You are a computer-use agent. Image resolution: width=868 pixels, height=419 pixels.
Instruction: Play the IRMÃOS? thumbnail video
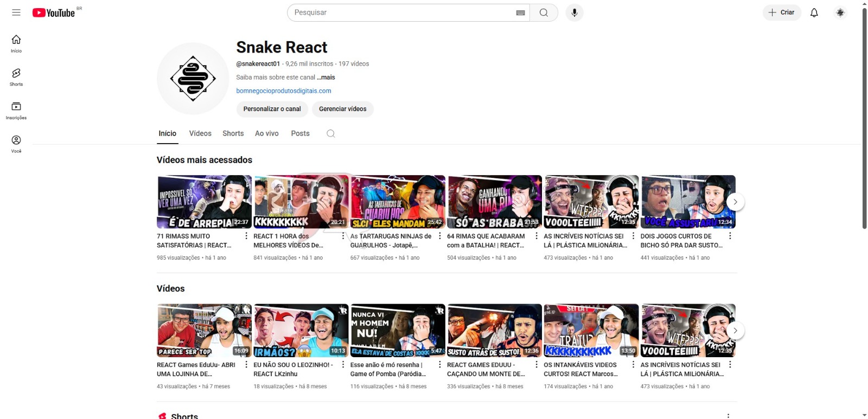point(301,330)
